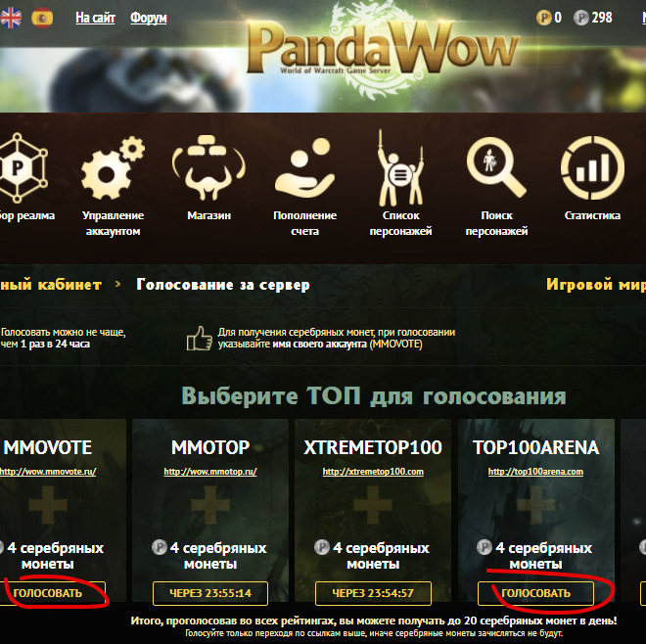Viewport: 646px width, 644px height.
Task: Open the Игровой мир tab
Action: 596,284
